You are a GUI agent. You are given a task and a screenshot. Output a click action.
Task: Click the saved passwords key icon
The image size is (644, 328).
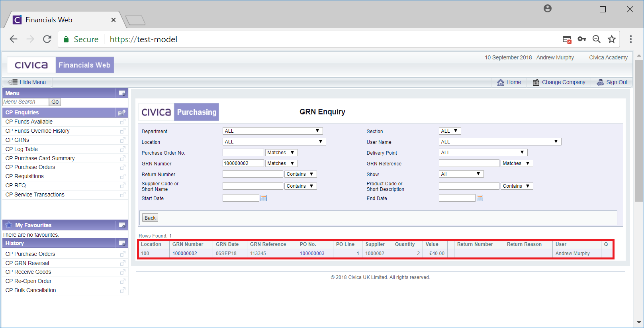click(582, 39)
